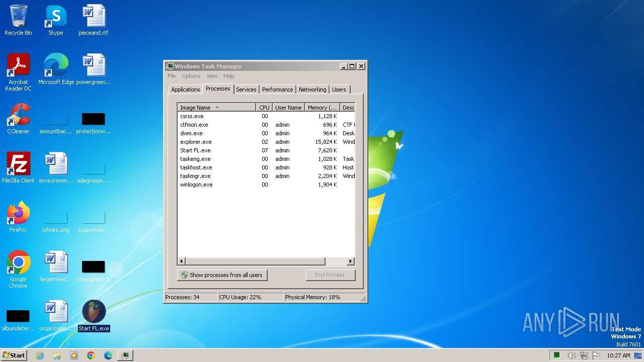
Task: Click the process list right scroll arrow
Action: point(351,261)
